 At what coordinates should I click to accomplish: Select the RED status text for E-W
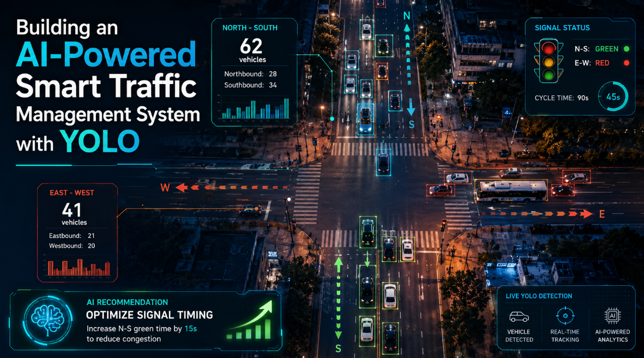click(602, 63)
